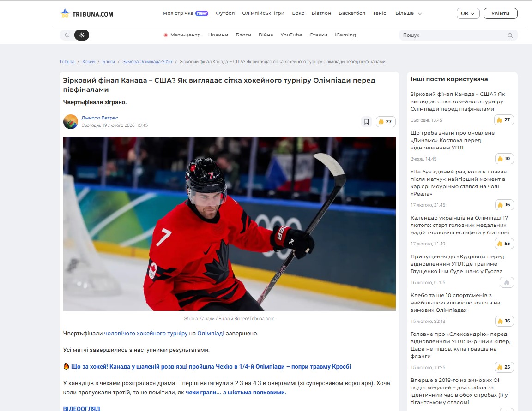Open Канада пройшла Чехію article link
532x411 pixels.
[211, 367]
